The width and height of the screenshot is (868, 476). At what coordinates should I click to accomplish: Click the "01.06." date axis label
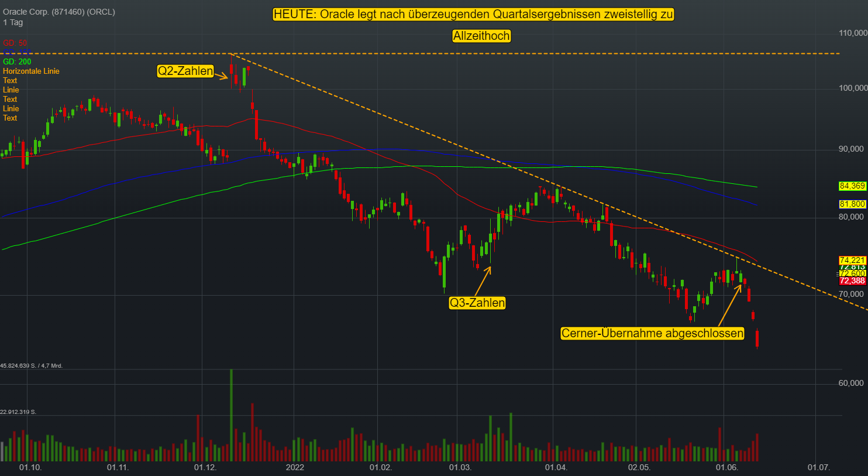click(x=728, y=467)
